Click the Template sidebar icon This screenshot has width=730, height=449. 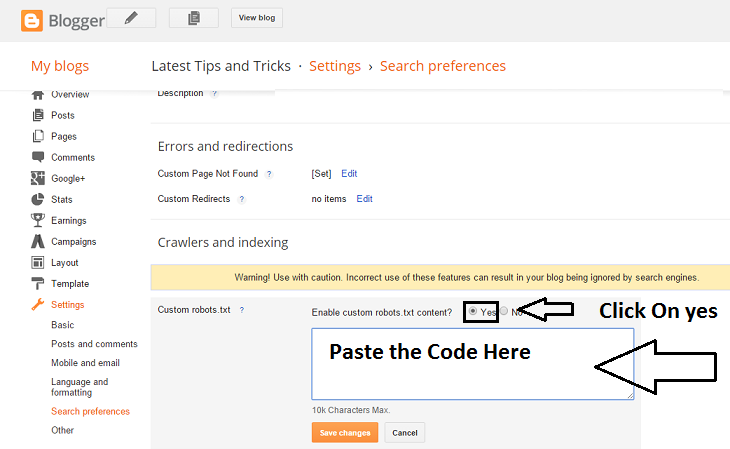point(38,283)
